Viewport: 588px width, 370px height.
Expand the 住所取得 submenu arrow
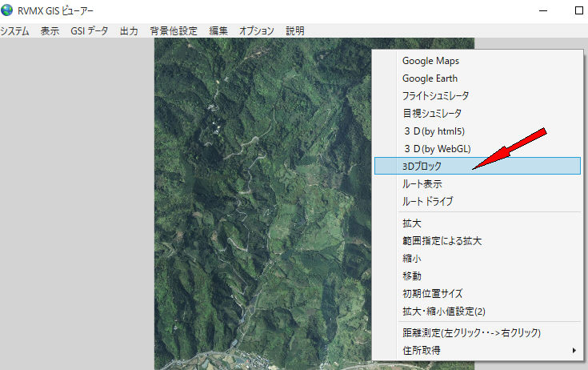point(574,350)
